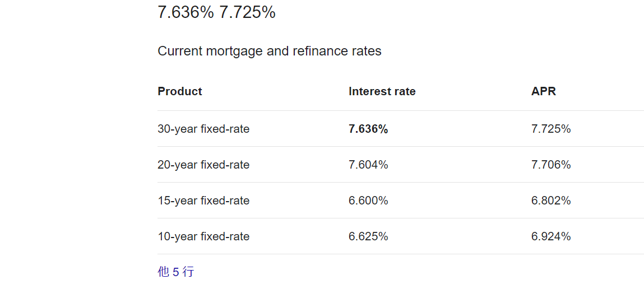
Task: Click 7.636% in the large top heading
Action: [x=186, y=12]
